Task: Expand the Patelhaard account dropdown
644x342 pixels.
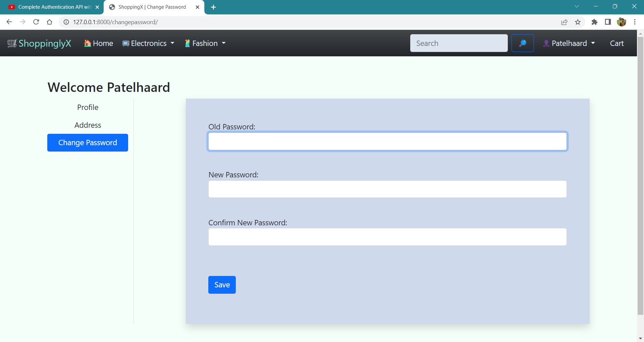Action: (x=569, y=43)
